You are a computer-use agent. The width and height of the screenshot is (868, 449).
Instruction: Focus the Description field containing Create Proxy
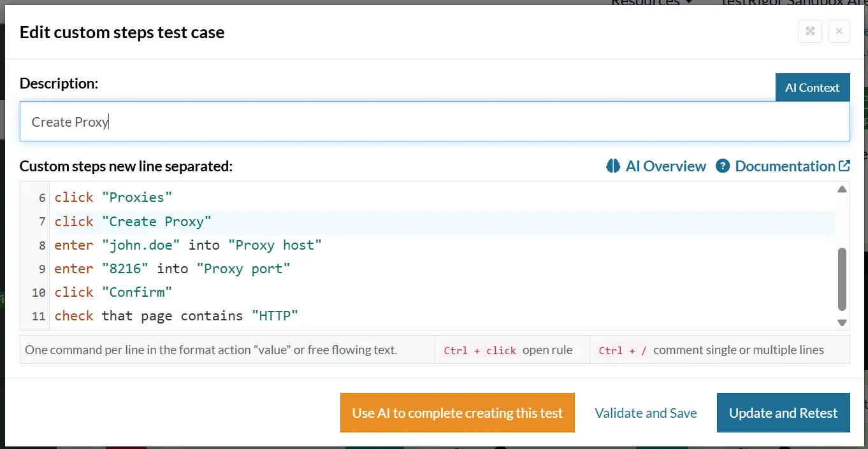point(434,122)
